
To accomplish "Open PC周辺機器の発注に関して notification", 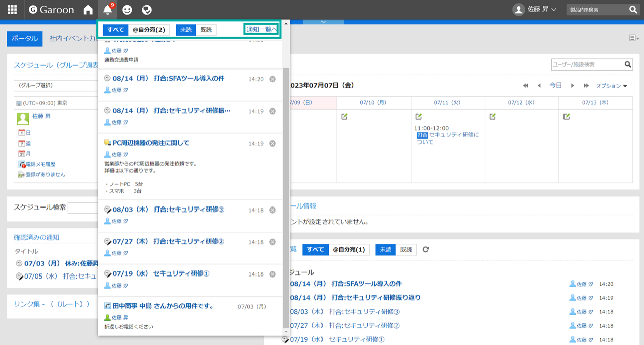I will point(151,143).
